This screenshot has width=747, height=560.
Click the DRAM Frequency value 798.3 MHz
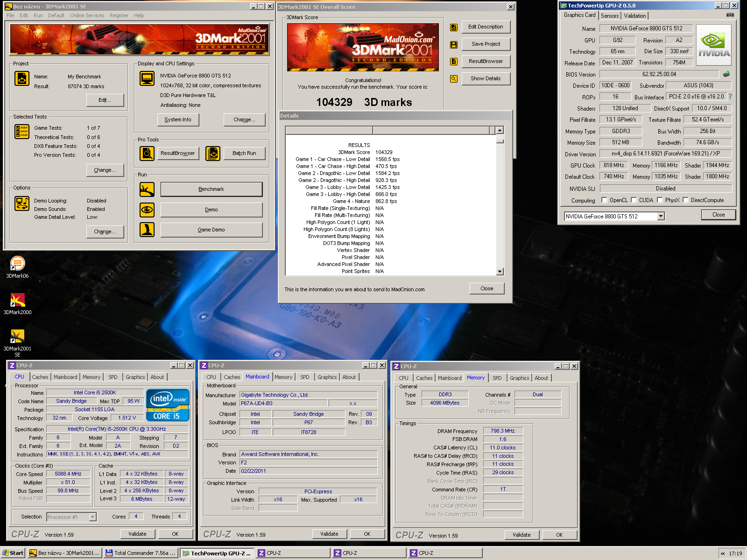pos(503,431)
